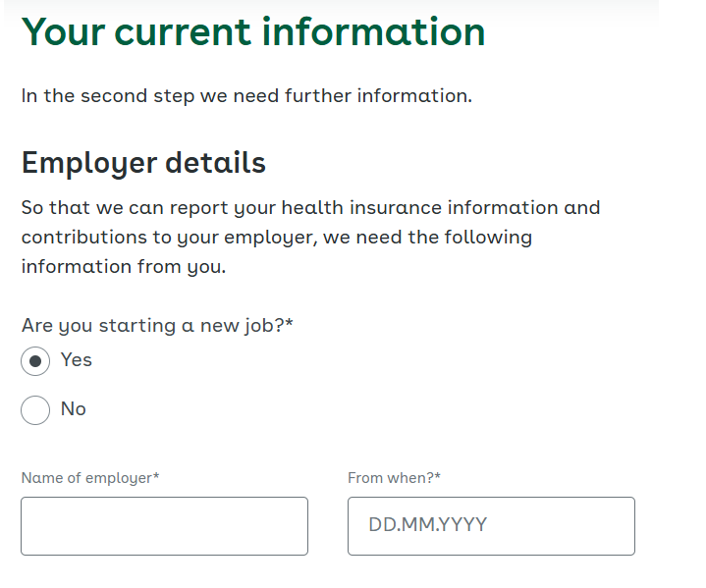This screenshot has height=588, width=706.
Task: Click the Name of employer label
Action: [x=90, y=478]
